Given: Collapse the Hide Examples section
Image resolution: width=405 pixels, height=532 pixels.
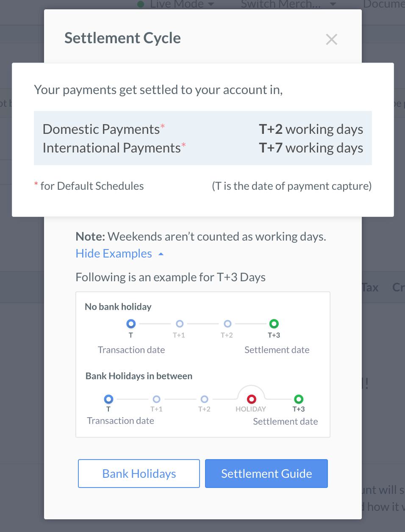Looking at the screenshot, I should coord(161,253).
